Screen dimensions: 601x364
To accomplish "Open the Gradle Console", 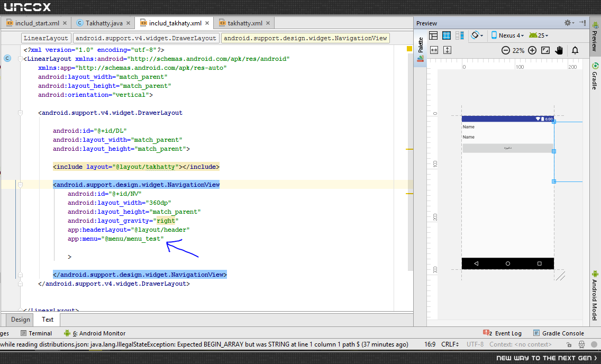I will [x=559, y=333].
